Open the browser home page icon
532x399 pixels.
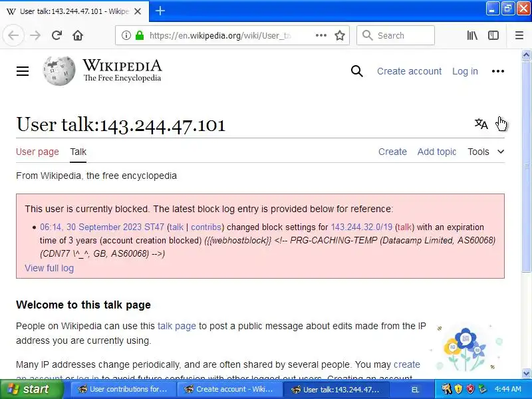pos(78,35)
